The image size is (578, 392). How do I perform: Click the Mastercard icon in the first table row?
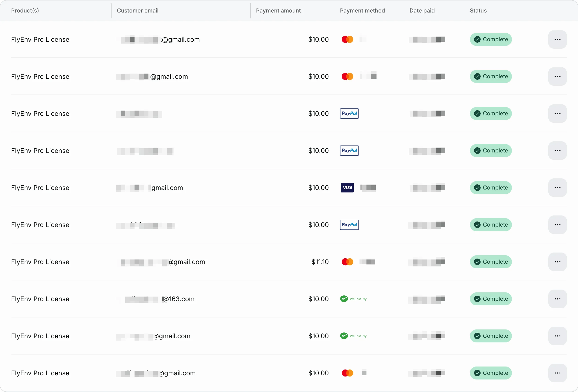point(347,39)
